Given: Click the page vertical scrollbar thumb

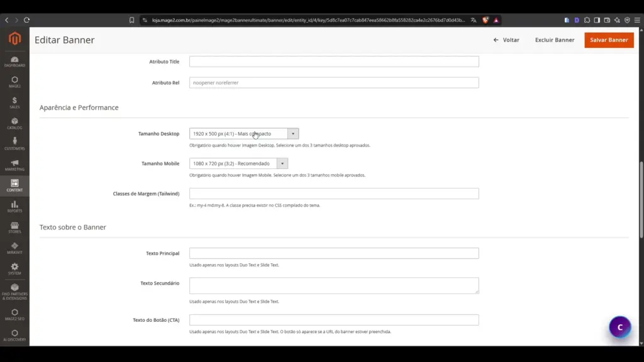Looking at the screenshot, I should pos(641,199).
